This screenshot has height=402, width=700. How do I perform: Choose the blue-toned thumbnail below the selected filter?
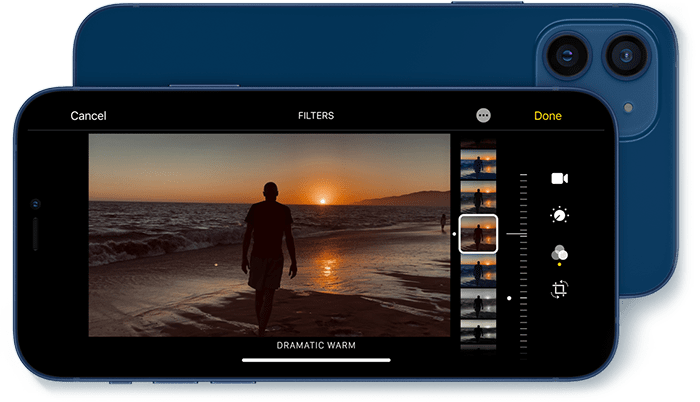point(478,271)
